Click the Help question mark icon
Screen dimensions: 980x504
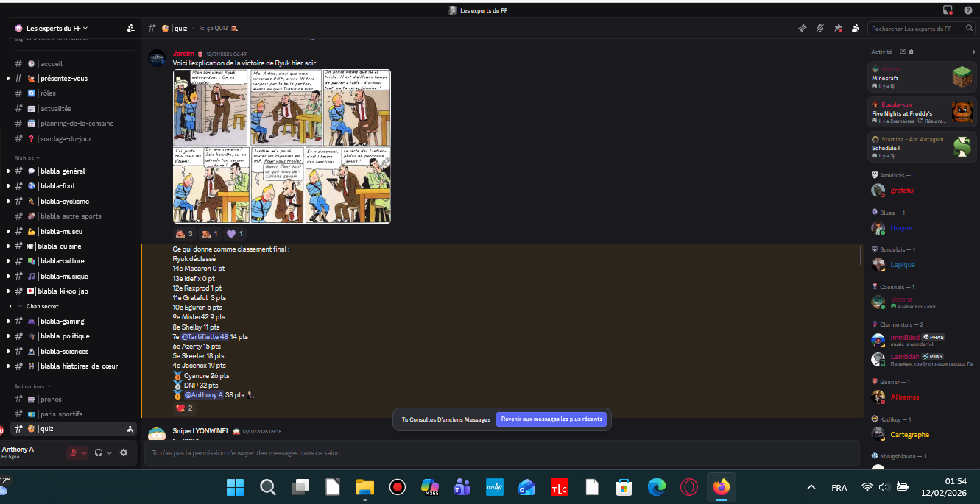tap(967, 10)
